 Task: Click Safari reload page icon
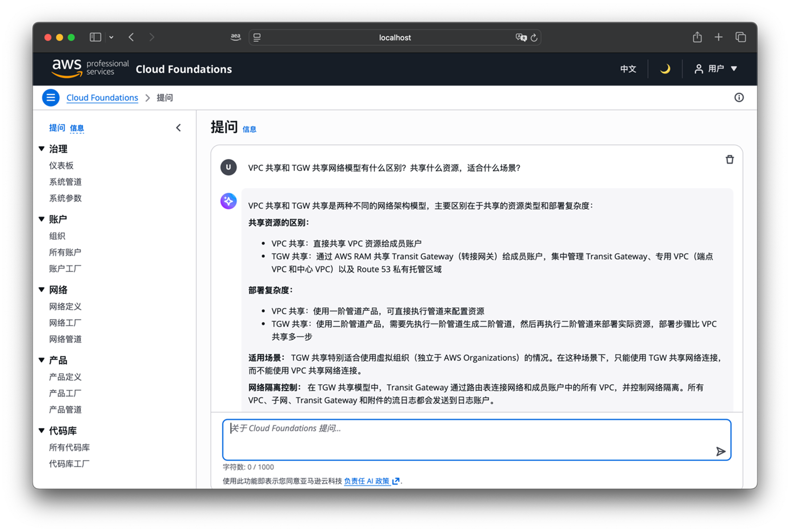534,38
